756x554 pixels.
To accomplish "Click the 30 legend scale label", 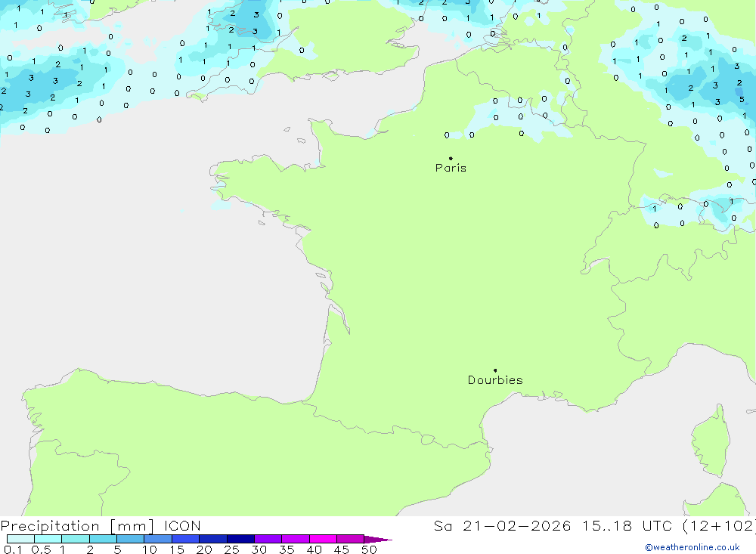I will [x=259, y=549].
